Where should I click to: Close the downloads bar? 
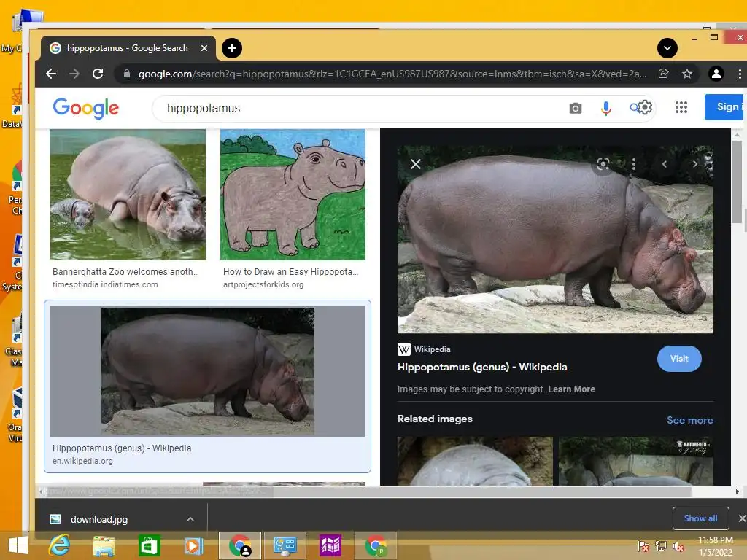pyautogui.click(x=742, y=518)
